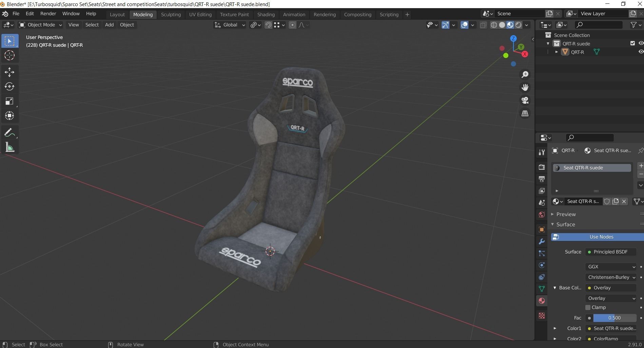The image size is (644, 348).
Task: Switch to the UV Editing workspace tab
Action: pyautogui.click(x=200, y=15)
